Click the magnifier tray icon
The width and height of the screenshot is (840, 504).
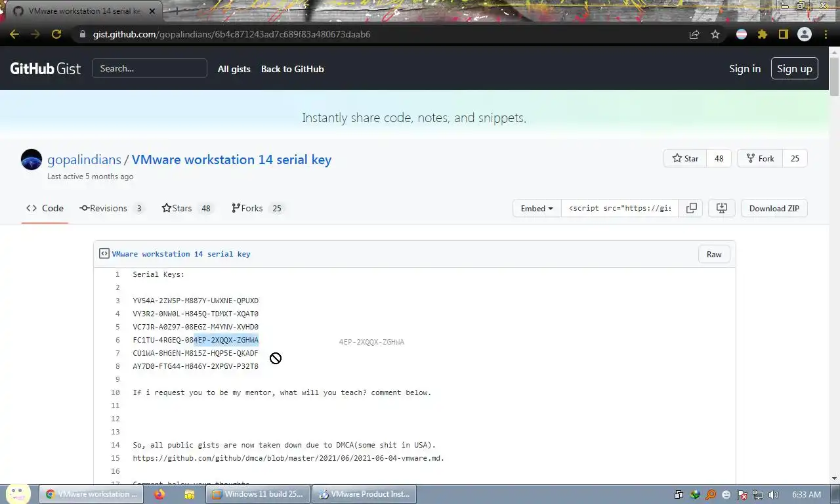click(x=711, y=495)
